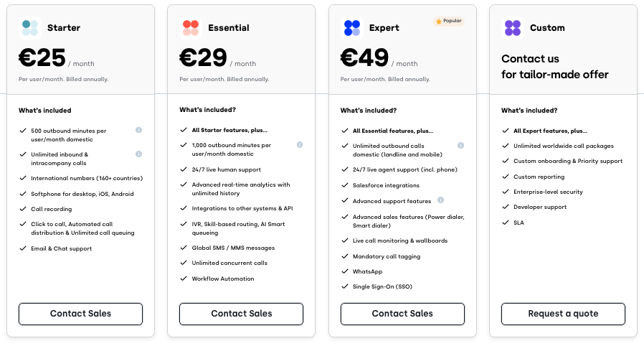Click the €49 Expert price text

364,57
